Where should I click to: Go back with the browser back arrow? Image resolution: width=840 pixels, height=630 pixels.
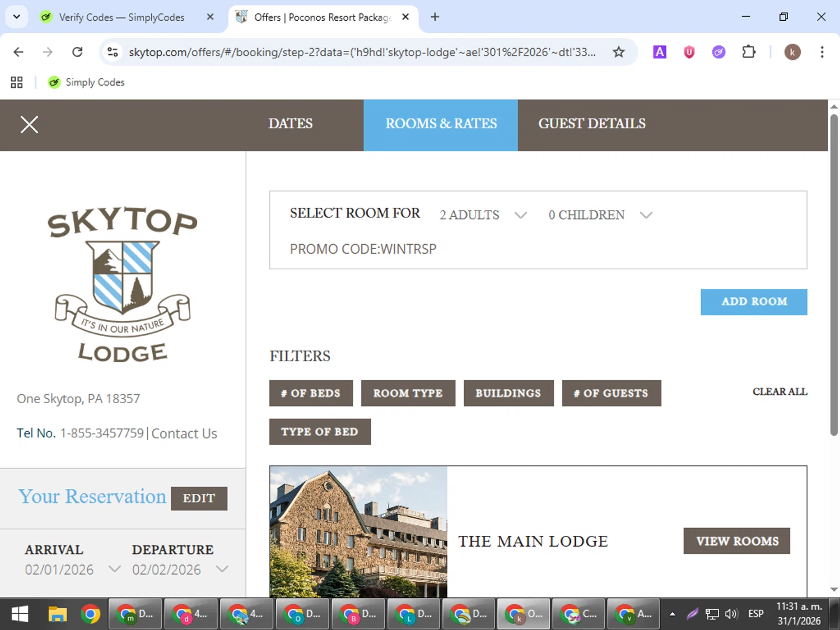tap(18, 52)
